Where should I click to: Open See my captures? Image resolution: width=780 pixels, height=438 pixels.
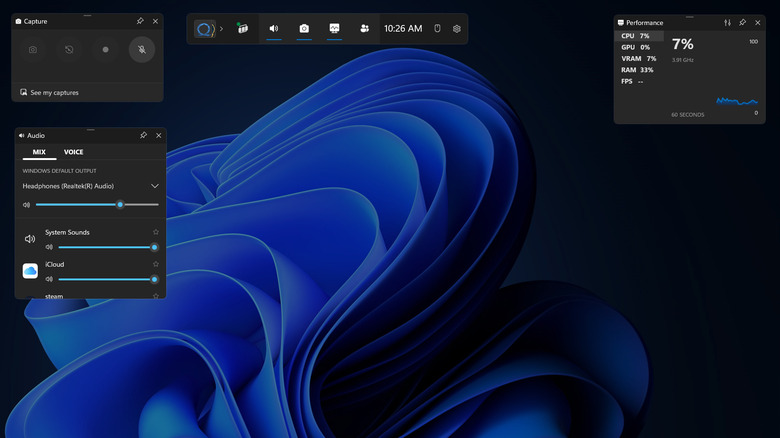(x=54, y=92)
